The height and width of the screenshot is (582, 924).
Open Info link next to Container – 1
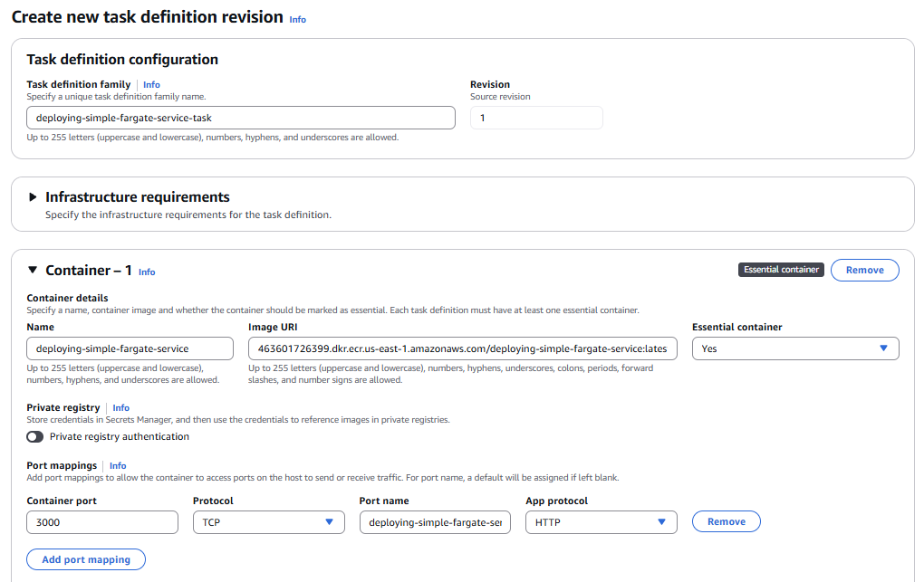coord(147,272)
